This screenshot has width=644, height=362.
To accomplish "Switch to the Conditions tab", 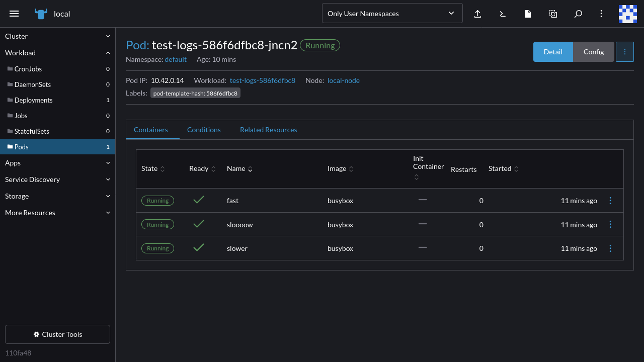I will (204, 130).
